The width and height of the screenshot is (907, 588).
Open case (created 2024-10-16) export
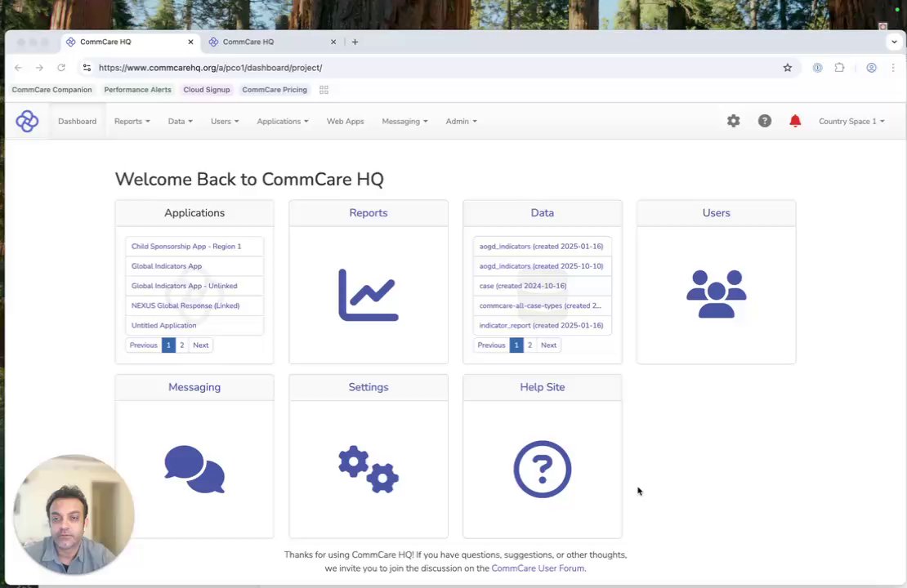(x=523, y=286)
